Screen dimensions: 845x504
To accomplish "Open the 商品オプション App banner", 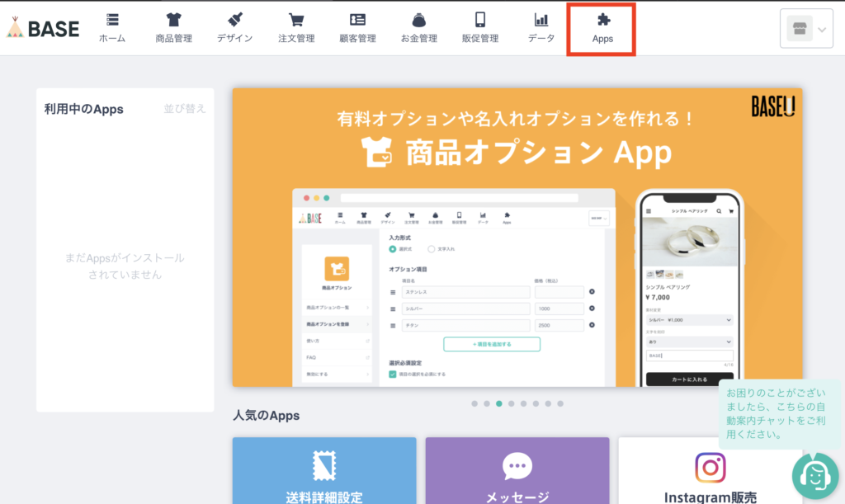I will click(517, 238).
